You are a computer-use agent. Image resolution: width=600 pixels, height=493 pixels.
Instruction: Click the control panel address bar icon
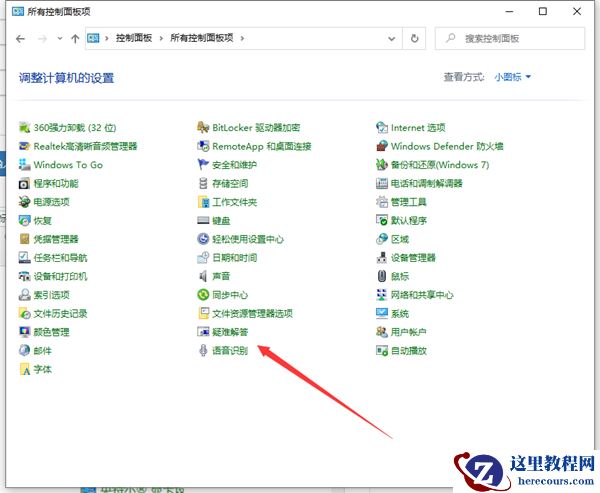tap(93, 38)
